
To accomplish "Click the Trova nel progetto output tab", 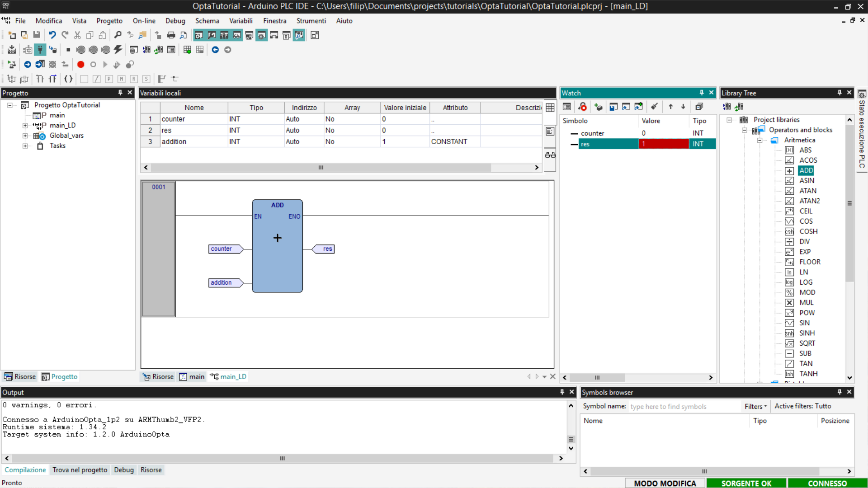I will click(x=80, y=470).
